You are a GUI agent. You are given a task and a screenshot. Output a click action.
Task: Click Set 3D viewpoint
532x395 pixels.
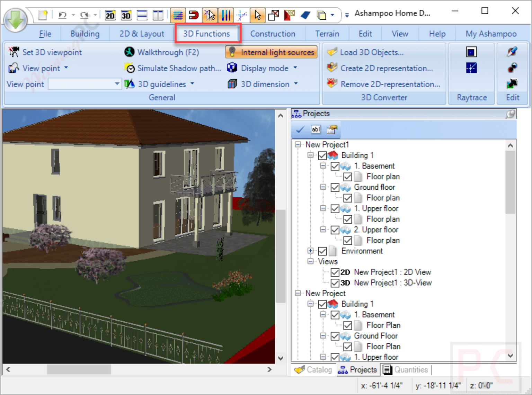[45, 52]
